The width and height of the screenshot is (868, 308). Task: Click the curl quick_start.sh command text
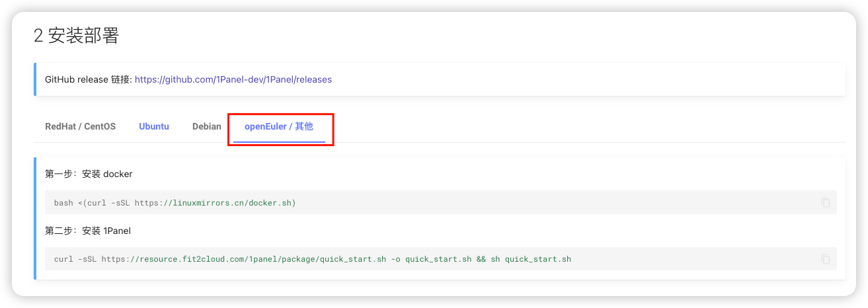[x=313, y=259]
